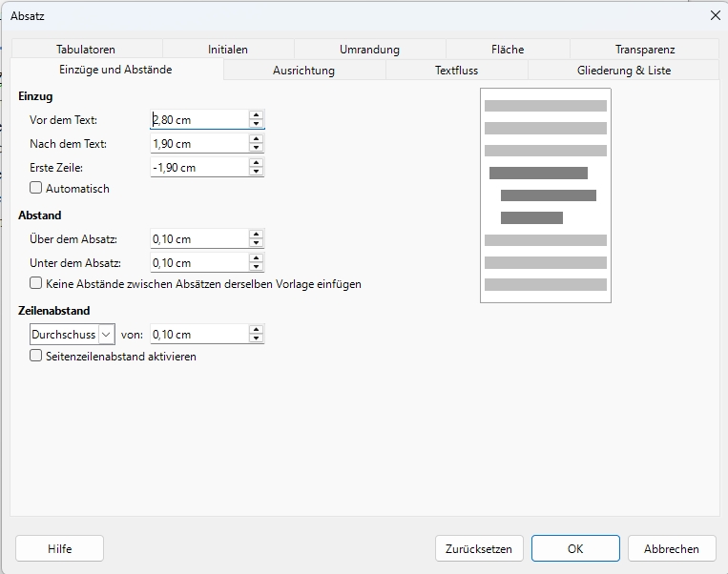
Task: Increase the 'Vor dem Text' indent value
Action: 256,115
